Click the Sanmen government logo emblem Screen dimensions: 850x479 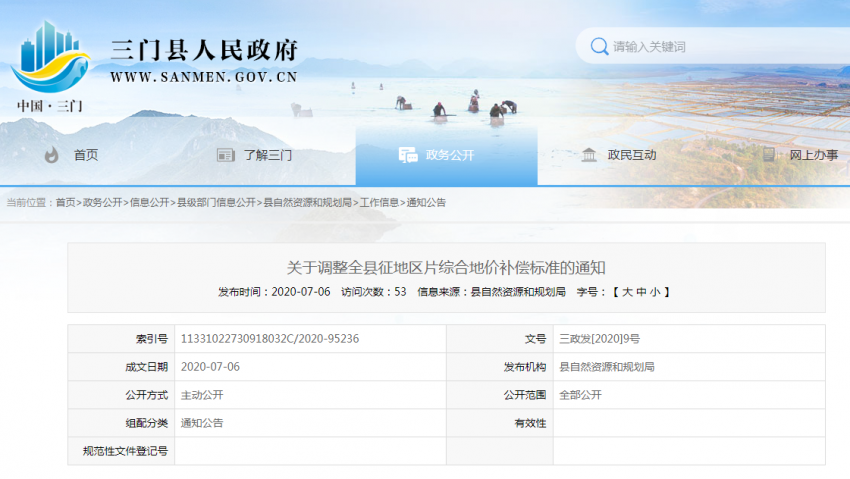click(50, 57)
